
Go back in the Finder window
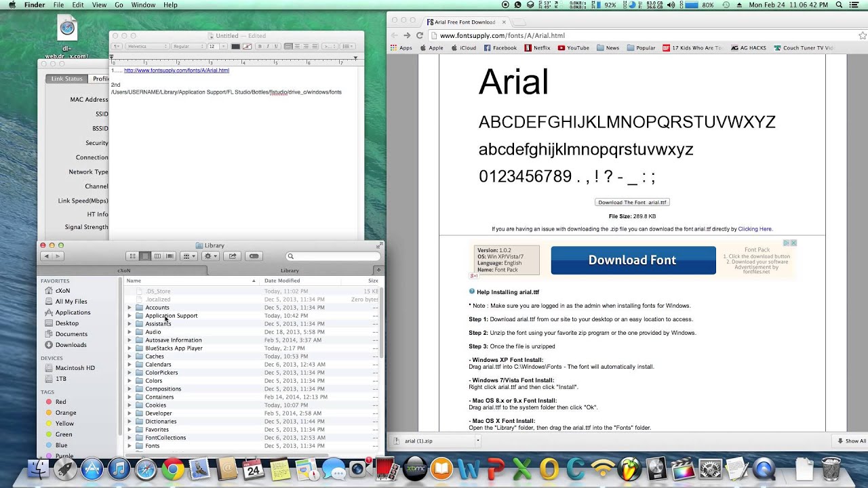(x=46, y=256)
